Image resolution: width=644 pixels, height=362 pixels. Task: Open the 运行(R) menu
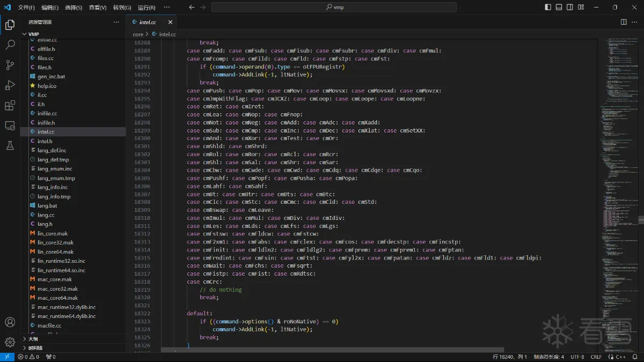coord(147,8)
